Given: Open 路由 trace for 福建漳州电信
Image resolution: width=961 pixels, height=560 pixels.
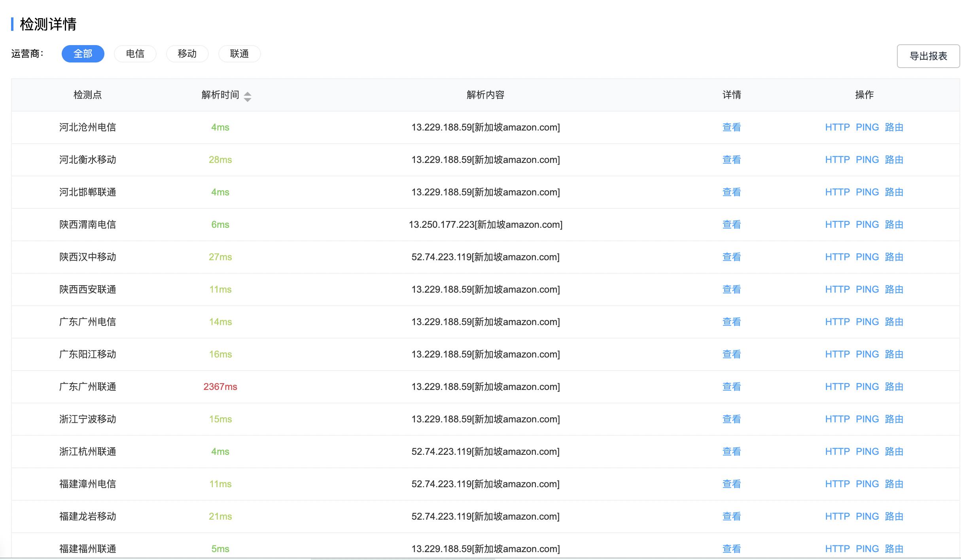Looking at the screenshot, I should pyautogui.click(x=894, y=484).
